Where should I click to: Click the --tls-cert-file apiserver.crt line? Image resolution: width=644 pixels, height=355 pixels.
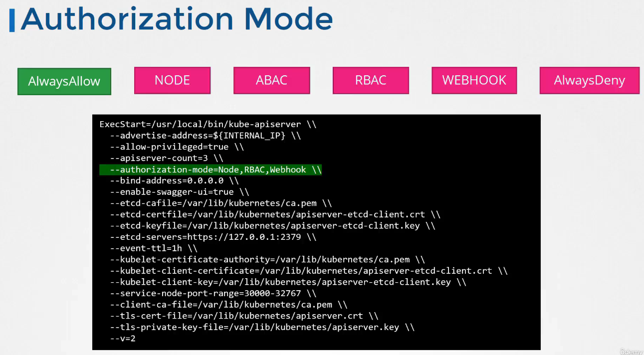click(244, 316)
